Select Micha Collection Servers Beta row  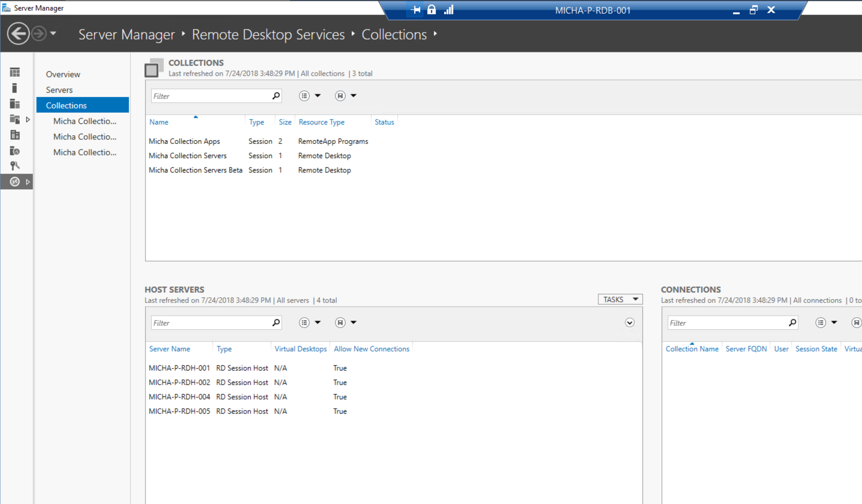[250, 170]
